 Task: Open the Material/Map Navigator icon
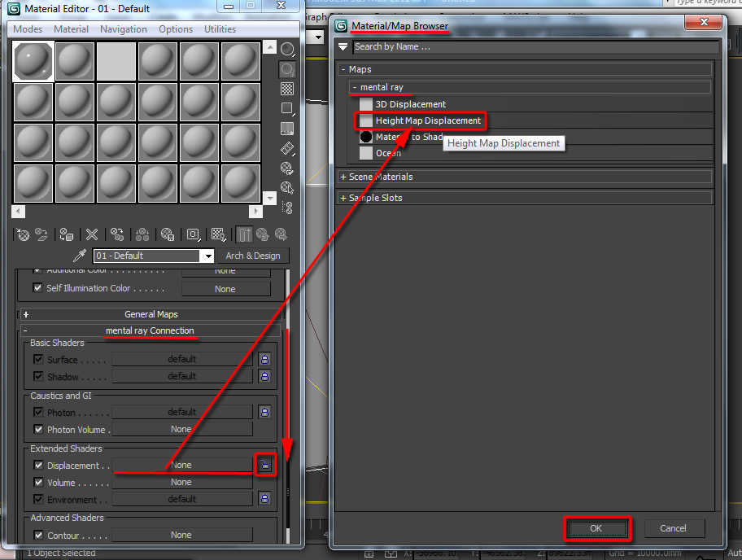pyautogui.click(x=286, y=206)
